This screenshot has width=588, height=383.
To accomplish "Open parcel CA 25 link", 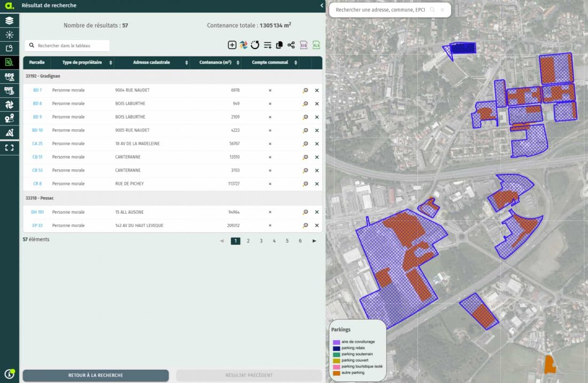I will pos(37,144).
